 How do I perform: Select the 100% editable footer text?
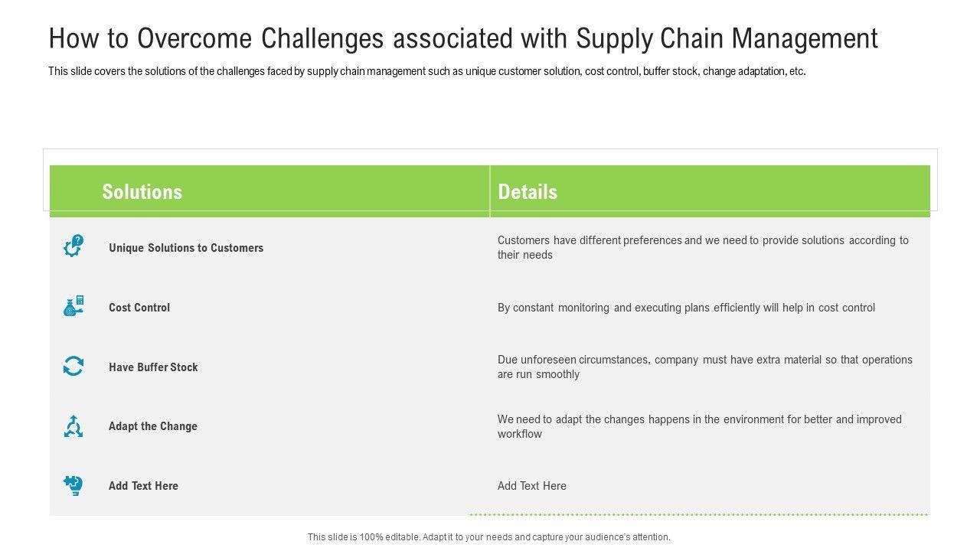(488, 537)
